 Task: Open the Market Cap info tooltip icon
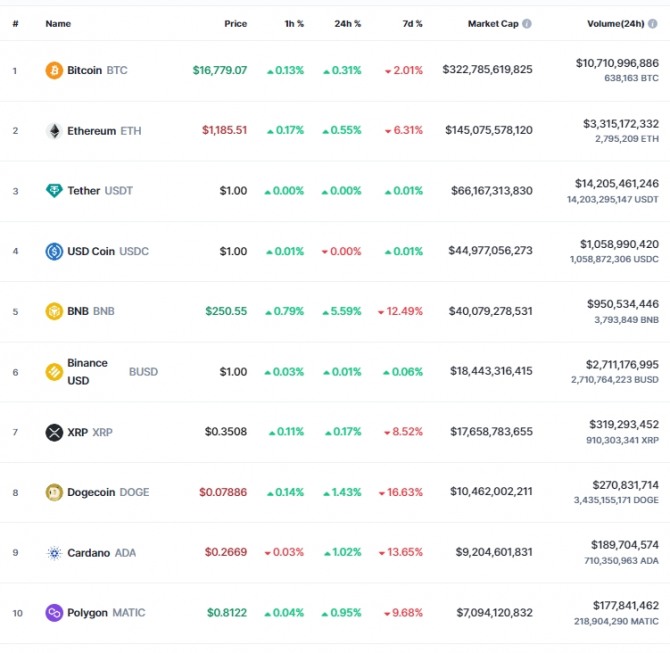coord(527,24)
